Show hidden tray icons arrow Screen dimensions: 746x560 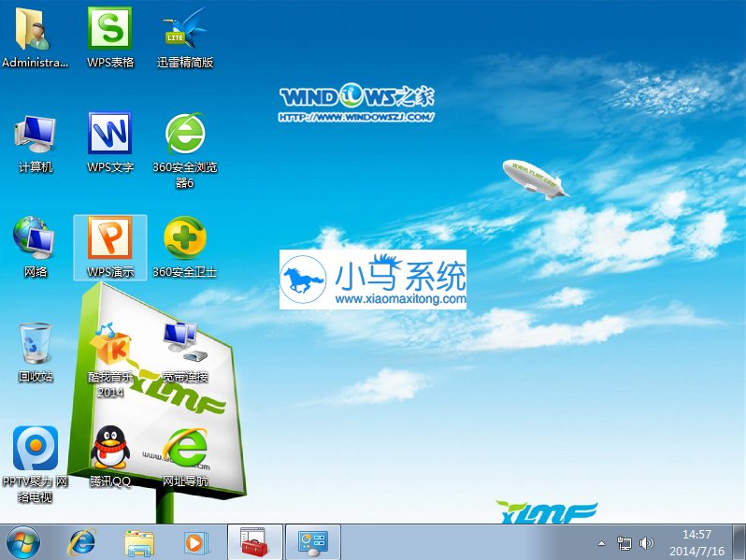coord(601,543)
